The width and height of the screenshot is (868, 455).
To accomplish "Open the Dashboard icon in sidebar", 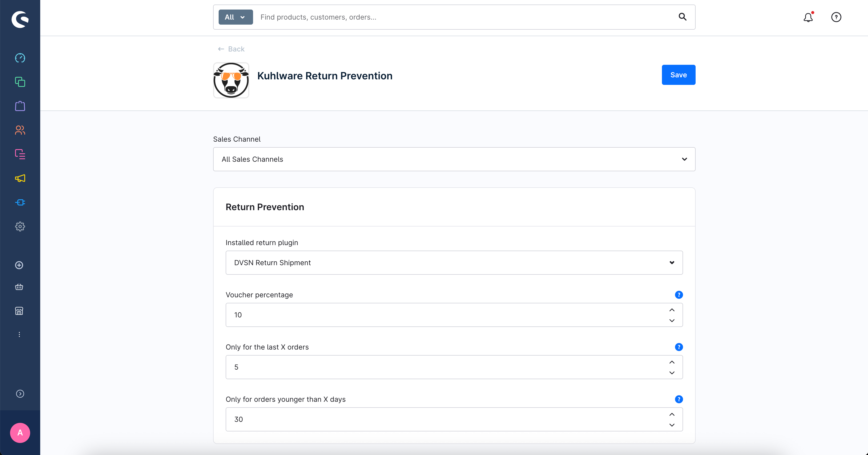I will pos(20,58).
